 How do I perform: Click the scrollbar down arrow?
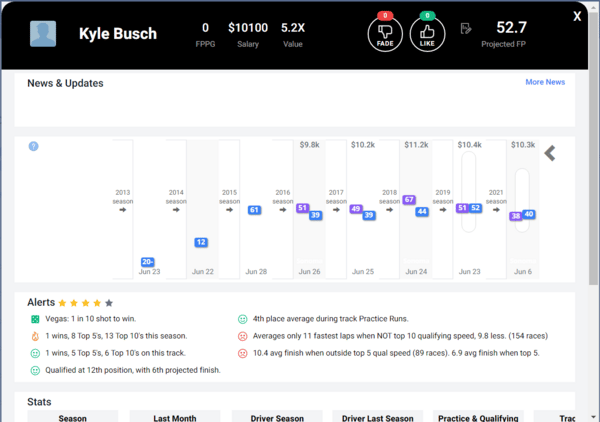593,417
